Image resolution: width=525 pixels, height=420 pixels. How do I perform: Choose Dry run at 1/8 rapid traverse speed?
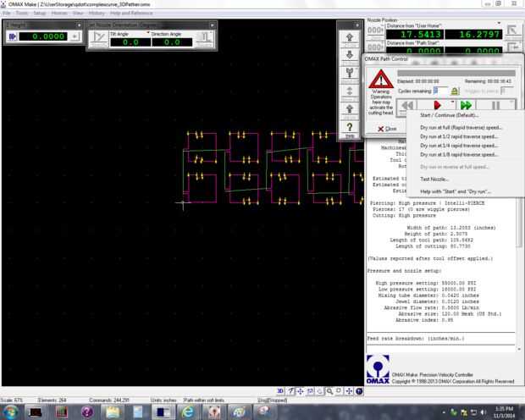[459, 155]
